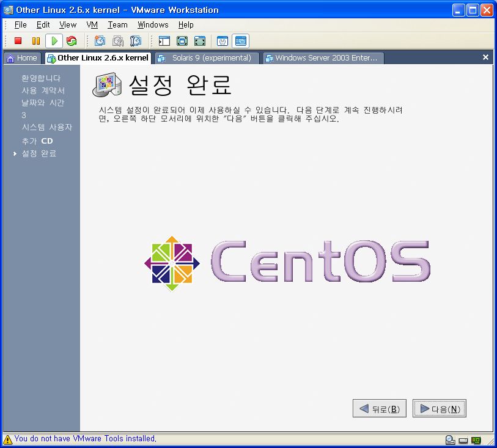Take a snapshot using the toolbar icon
Viewport: 497px width, 448px height.
[x=100, y=41]
